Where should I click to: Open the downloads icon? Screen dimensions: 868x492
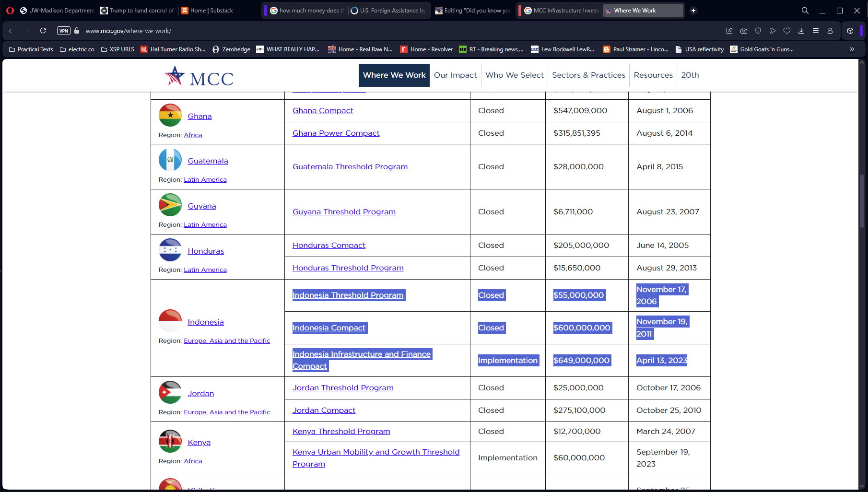click(x=801, y=31)
